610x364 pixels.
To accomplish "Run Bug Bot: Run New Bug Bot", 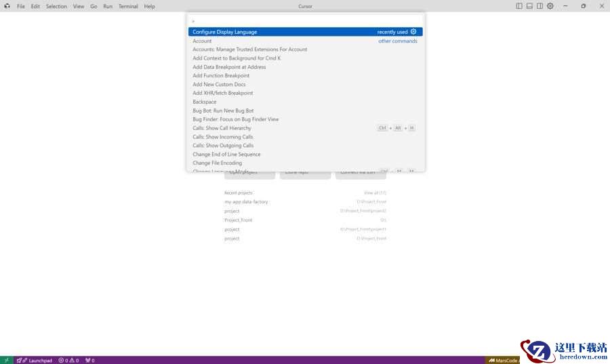I will pyautogui.click(x=306, y=110).
